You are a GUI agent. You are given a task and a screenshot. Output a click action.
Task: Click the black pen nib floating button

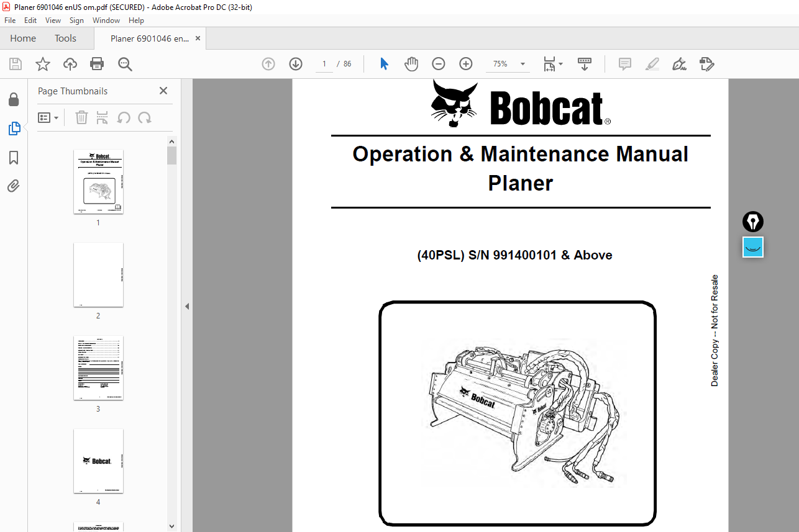[753, 222]
